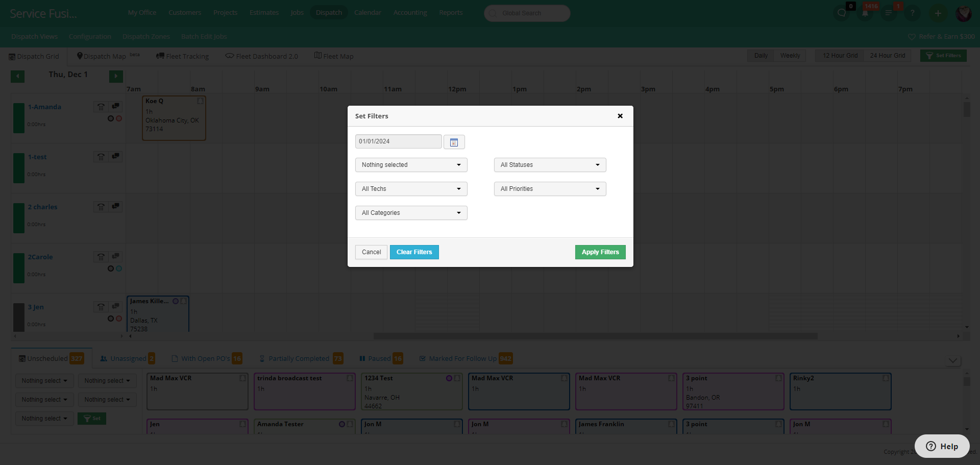Click truck icon in 1-Amanda row
Viewport: 980px width, 465px height.
(x=115, y=107)
